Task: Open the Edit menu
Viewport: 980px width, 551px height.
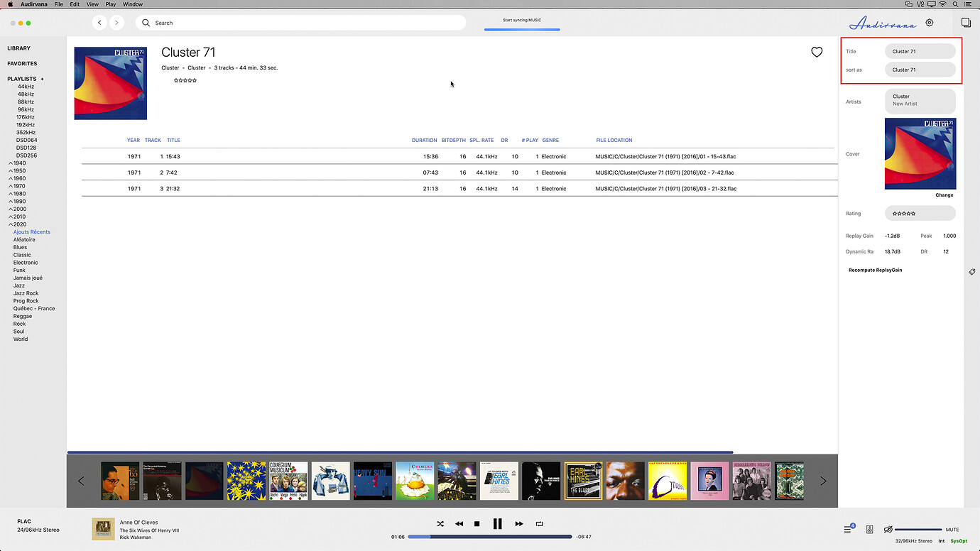Action: (75, 4)
